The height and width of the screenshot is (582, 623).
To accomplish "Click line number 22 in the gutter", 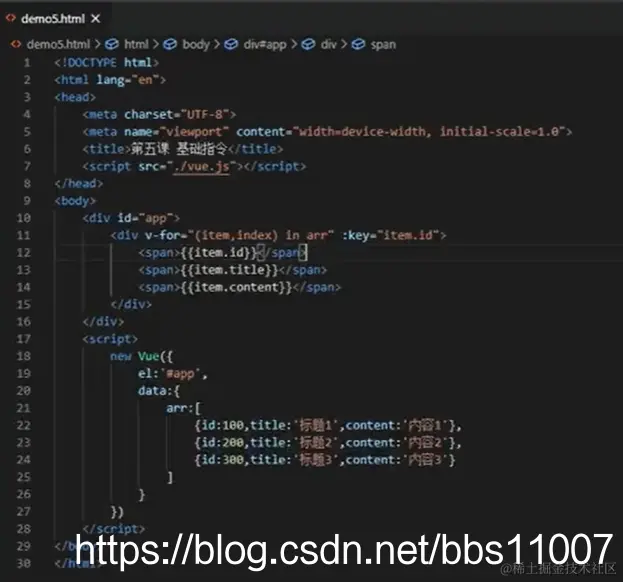I will [x=23, y=425].
